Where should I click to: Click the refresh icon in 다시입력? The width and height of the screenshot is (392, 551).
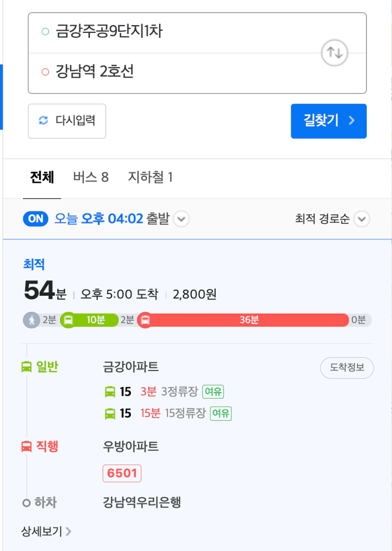point(43,120)
